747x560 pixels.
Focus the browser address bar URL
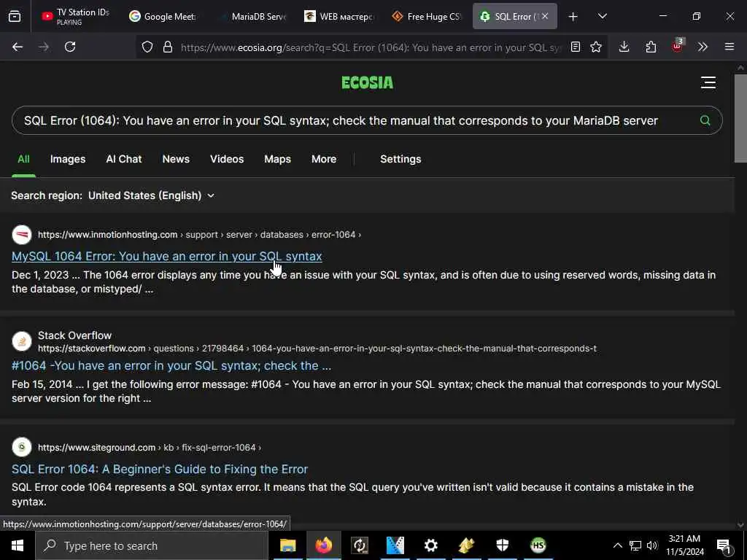371,47
